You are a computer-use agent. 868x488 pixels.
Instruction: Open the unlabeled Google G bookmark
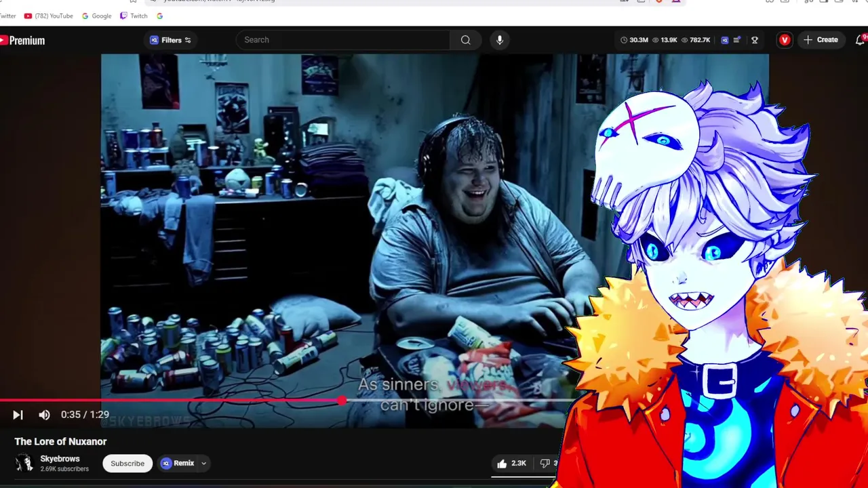[x=159, y=16]
